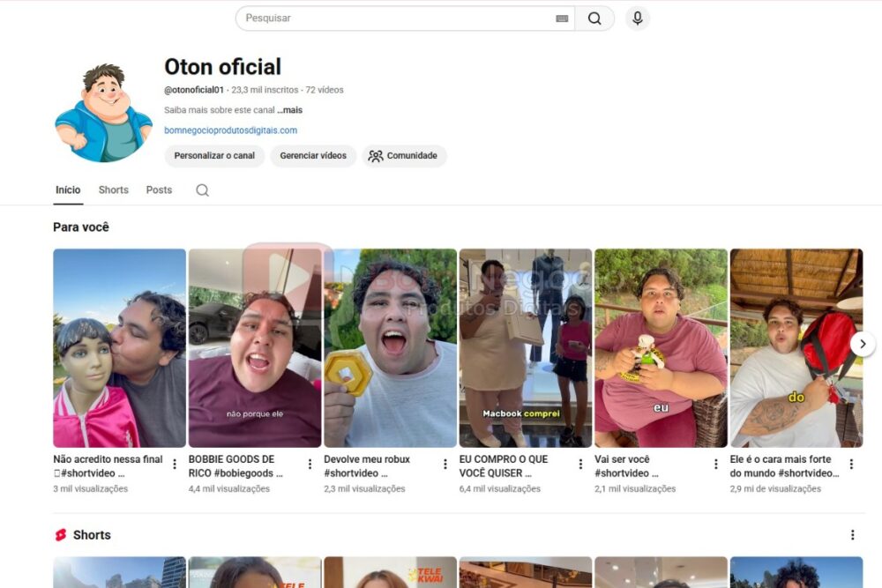Open options for 'Devolve meu robux' video
The width and height of the screenshot is (882, 588).
pos(445,463)
